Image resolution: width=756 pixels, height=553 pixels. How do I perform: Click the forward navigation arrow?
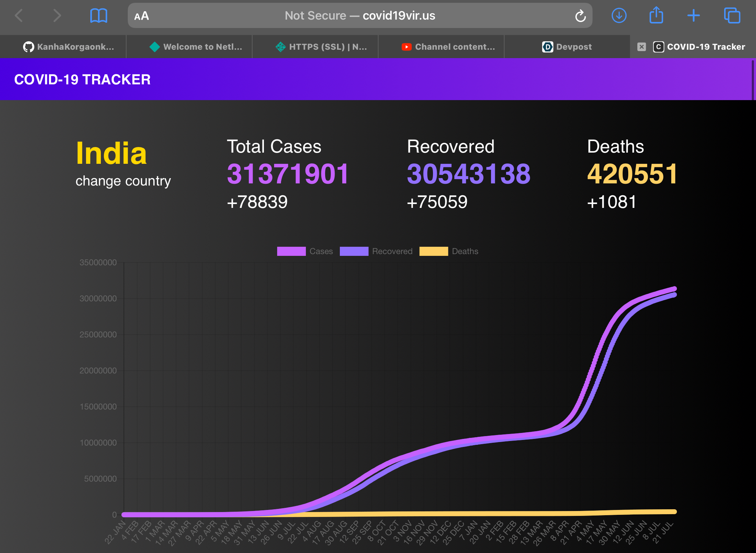pos(57,15)
